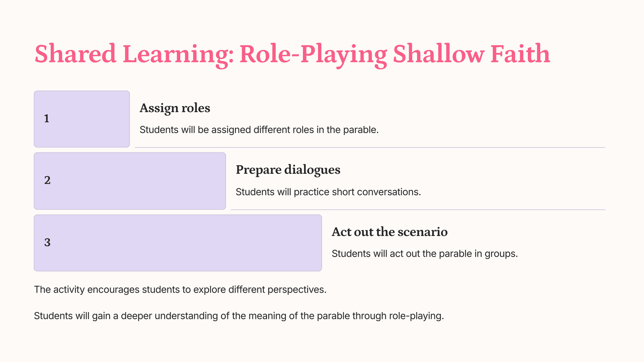The image size is (644, 362).
Task: Click the numeral 3 in the third box
Action: (x=47, y=243)
